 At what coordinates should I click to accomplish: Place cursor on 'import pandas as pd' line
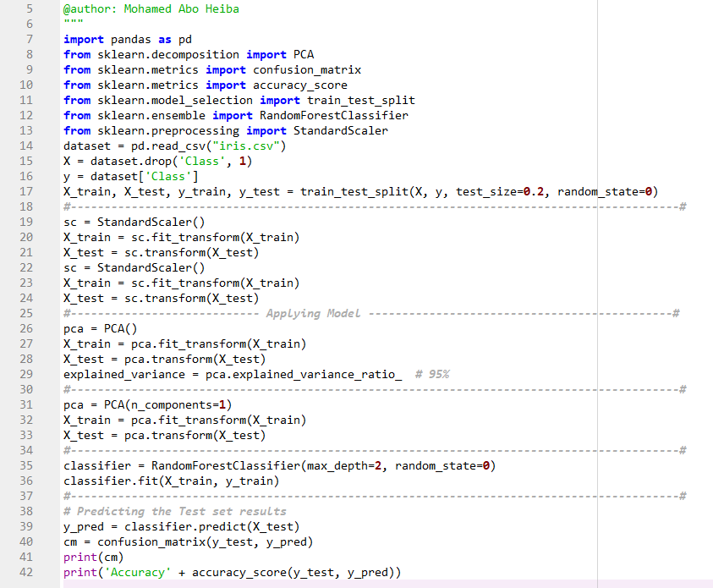[x=128, y=40]
